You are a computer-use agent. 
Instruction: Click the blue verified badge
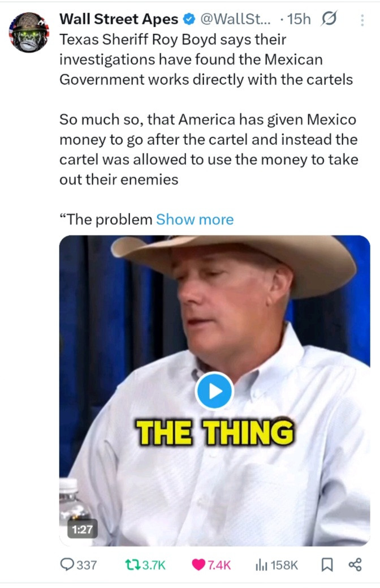[189, 19]
